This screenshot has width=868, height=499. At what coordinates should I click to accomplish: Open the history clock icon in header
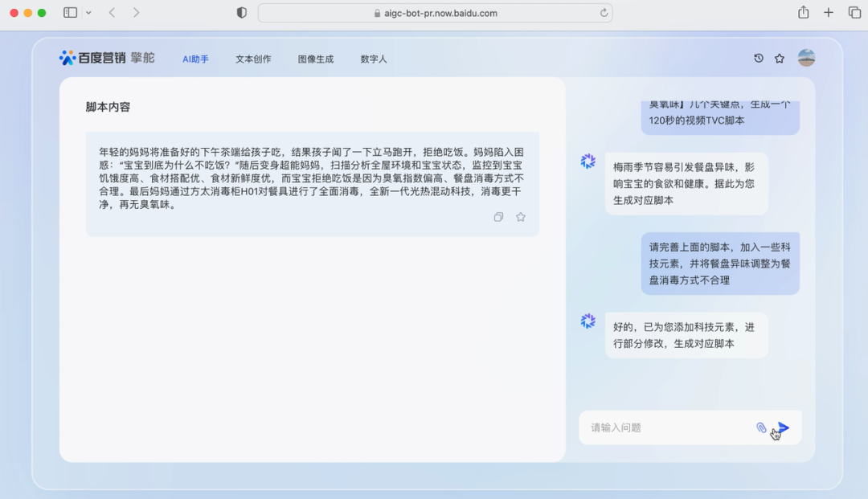coord(758,59)
